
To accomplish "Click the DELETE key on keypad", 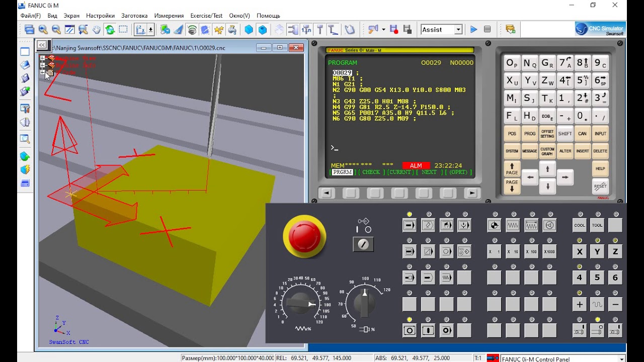I will [x=600, y=151].
